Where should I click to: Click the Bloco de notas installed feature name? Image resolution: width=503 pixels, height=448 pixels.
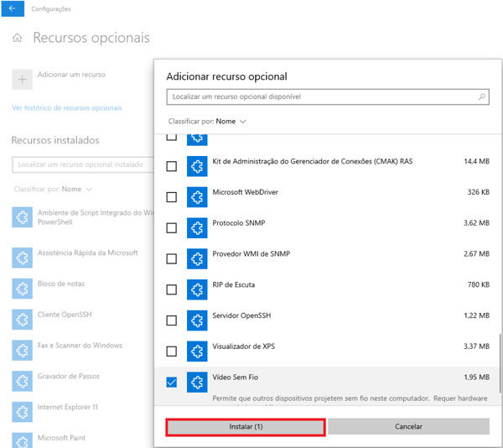61,284
